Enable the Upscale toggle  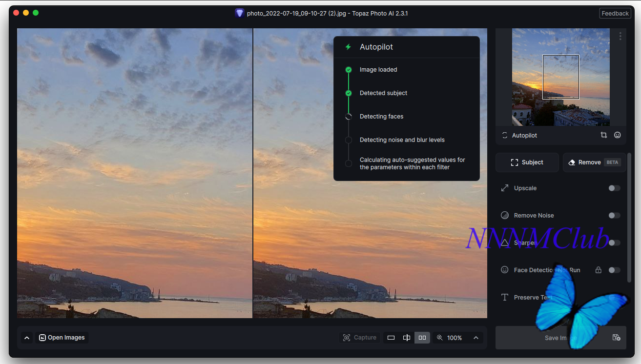click(614, 188)
